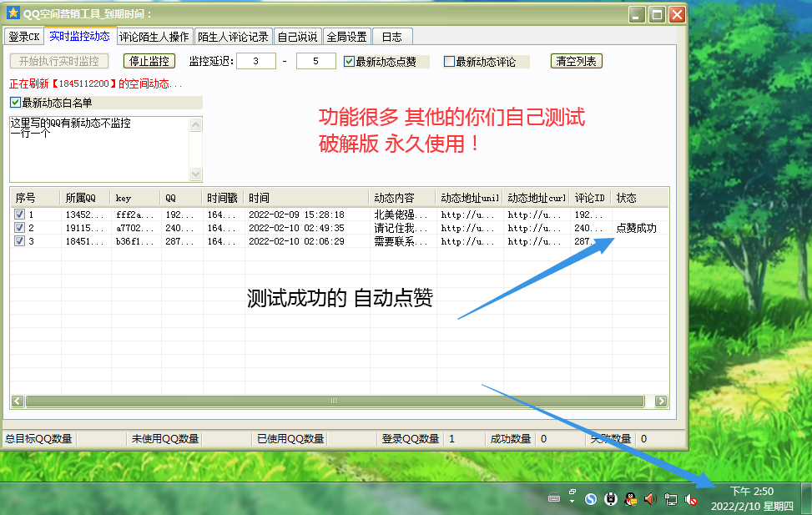
Task: Open the 全局设置 tab
Action: pos(347,36)
